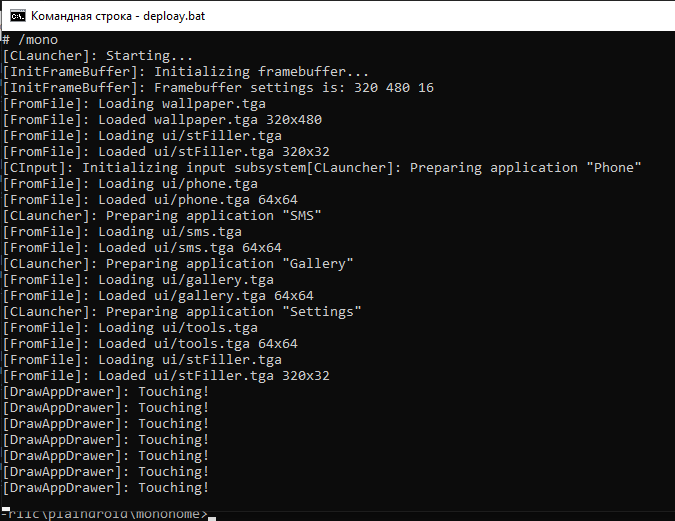The image size is (675, 521).
Task: Click the Preparing application "Gallery" line
Action: tap(178, 264)
